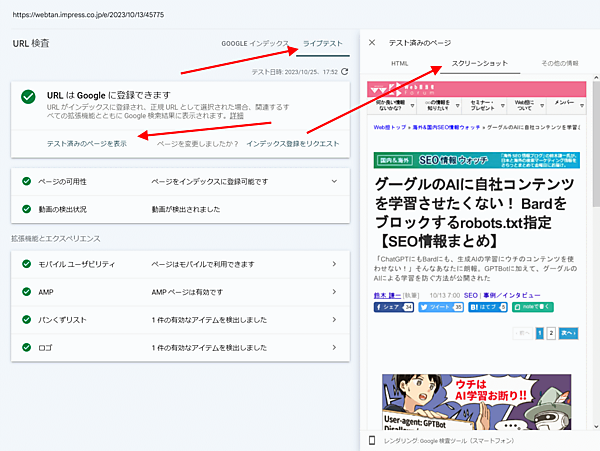Switch to ライブテスト tab
The height and width of the screenshot is (451, 600).
(x=323, y=44)
